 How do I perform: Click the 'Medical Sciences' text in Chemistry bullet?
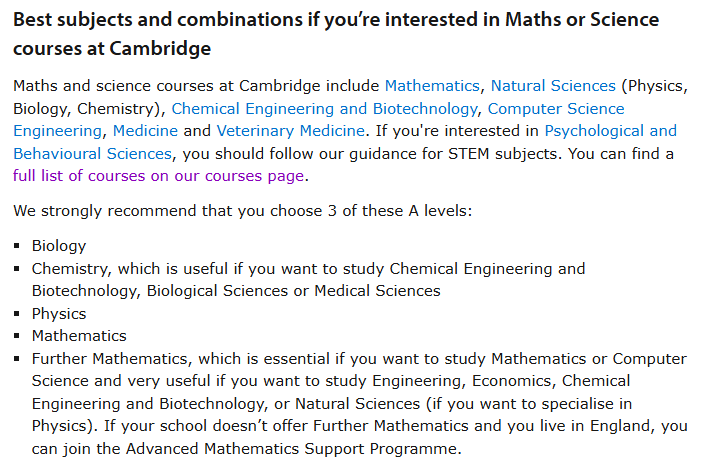(x=377, y=291)
